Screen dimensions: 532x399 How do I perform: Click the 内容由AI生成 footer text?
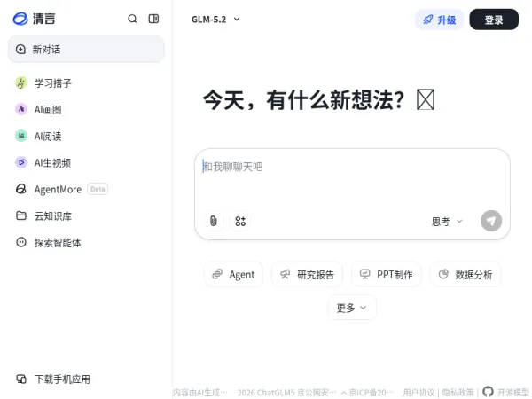pos(200,393)
